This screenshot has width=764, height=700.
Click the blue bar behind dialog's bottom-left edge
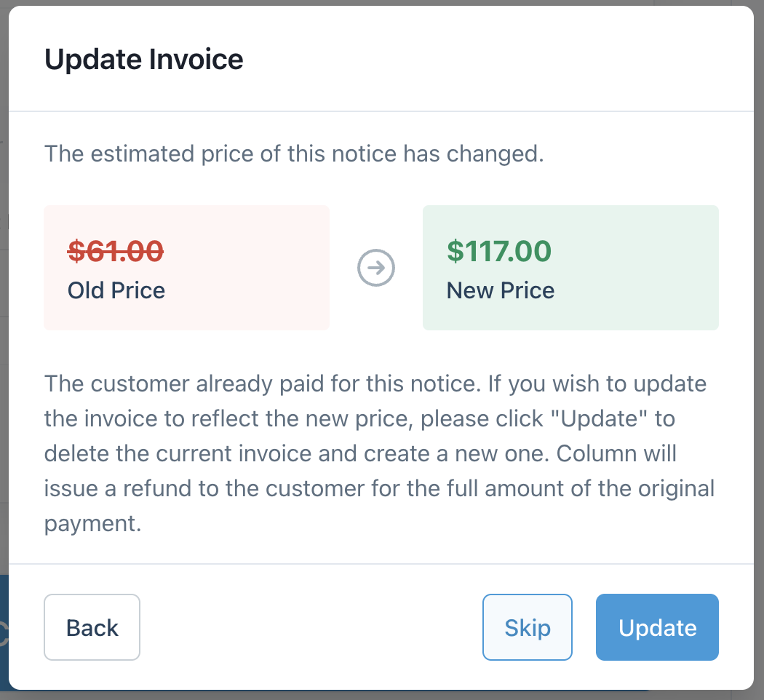point(4,633)
